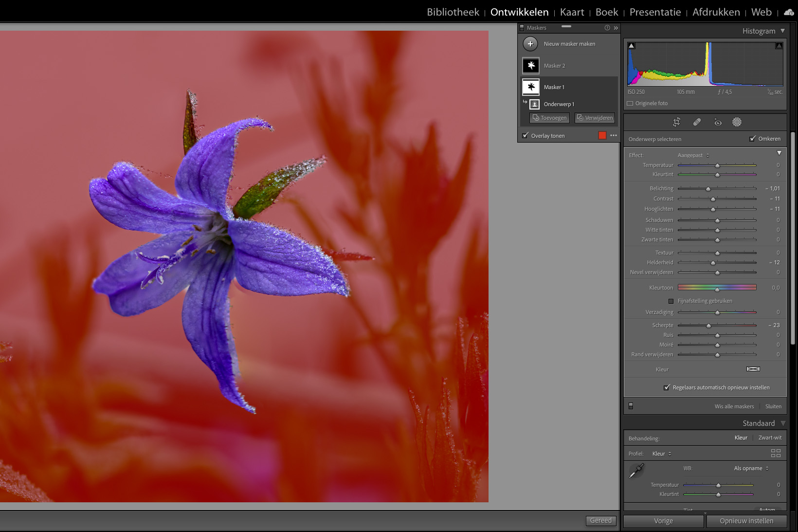Toggle the Maskers panel switch icon
The height and width of the screenshot is (532, 798).
tap(522, 28)
